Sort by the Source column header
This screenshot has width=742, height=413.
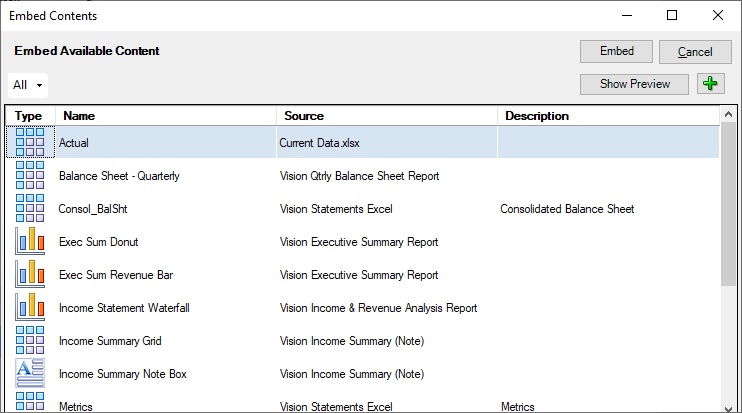click(386, 116)
